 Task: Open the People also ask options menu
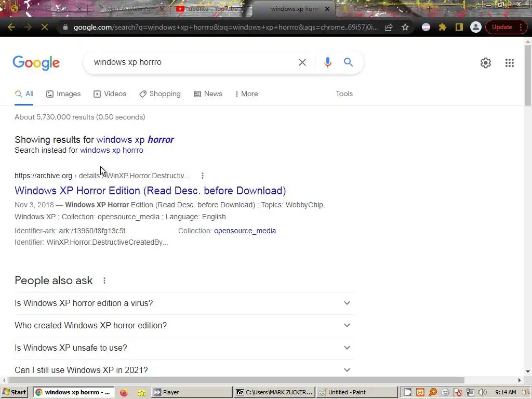[104, 281]
